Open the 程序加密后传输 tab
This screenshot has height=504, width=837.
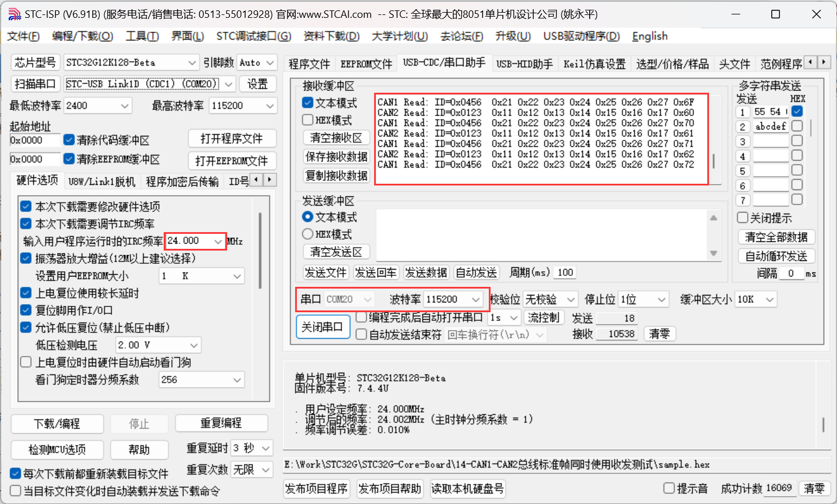click(182, 182)
